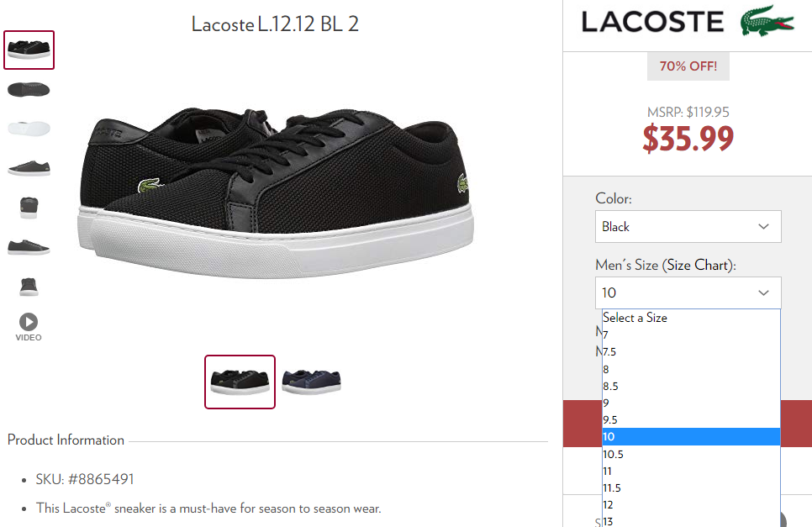Collapse the Men's Size dropdown arrow
Viewport: 812px width, 527px height.
(x=763, y=293)
